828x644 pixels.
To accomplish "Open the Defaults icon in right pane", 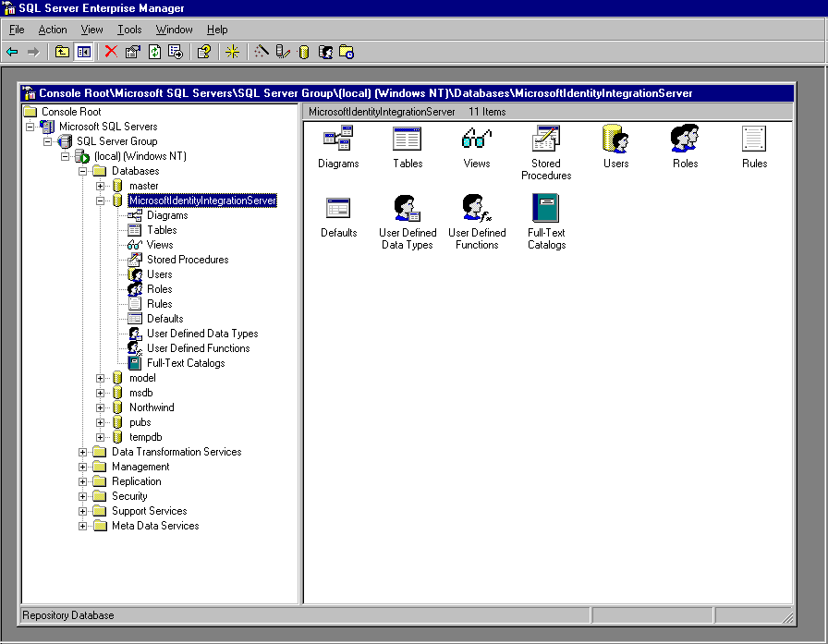I will pos(338,208).
